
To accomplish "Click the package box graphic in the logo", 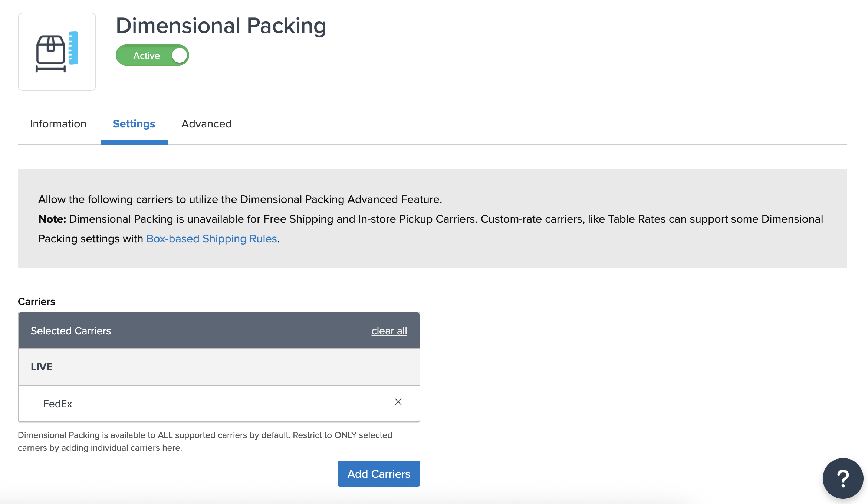I will click(x=50, y=50).
